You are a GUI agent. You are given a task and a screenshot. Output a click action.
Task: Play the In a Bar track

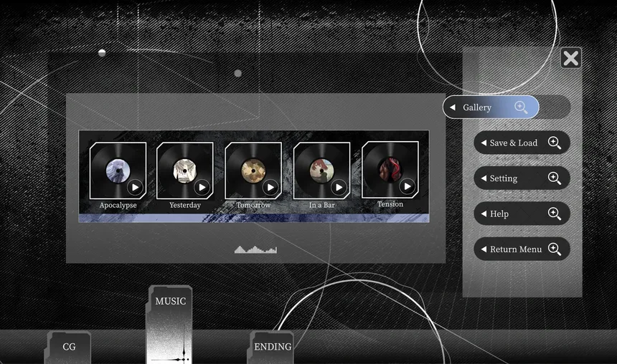pyautogui.click(x=339, y=187)
